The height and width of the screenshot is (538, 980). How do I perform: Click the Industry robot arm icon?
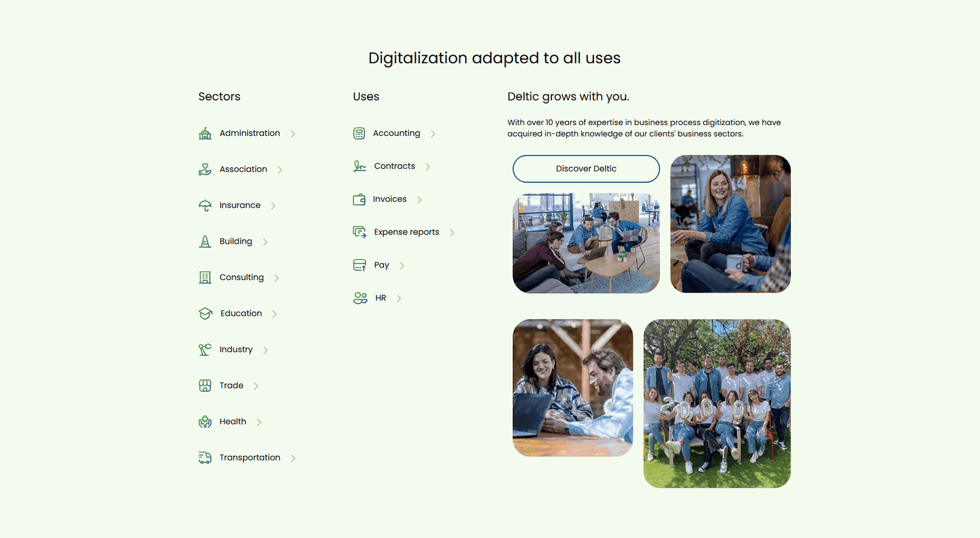tap(205, 350)
